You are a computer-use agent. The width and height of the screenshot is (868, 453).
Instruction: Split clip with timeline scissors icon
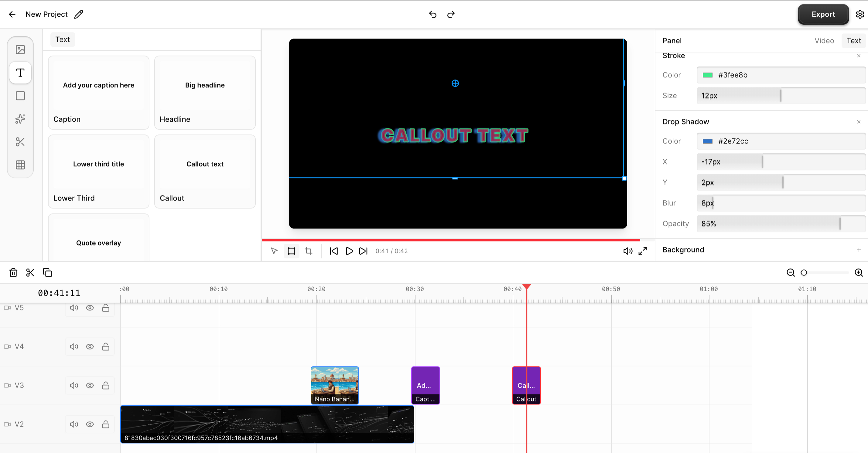(30, 272)
